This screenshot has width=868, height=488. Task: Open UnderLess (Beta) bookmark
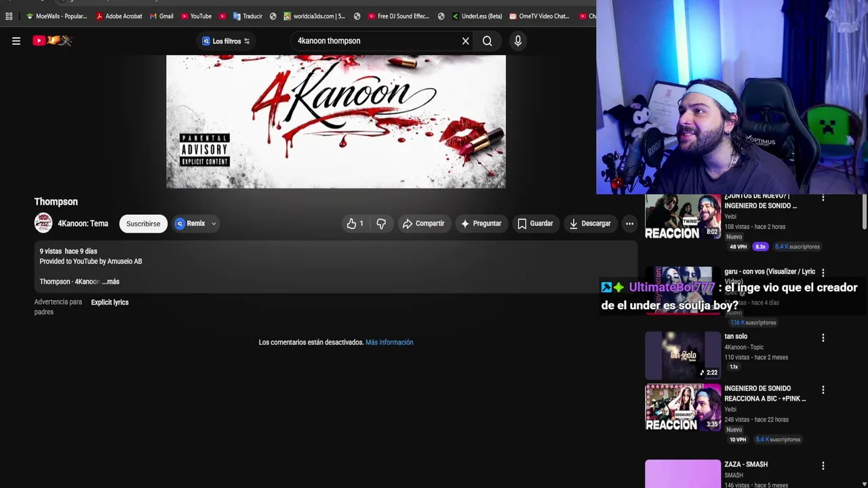[x=477, y=16]
